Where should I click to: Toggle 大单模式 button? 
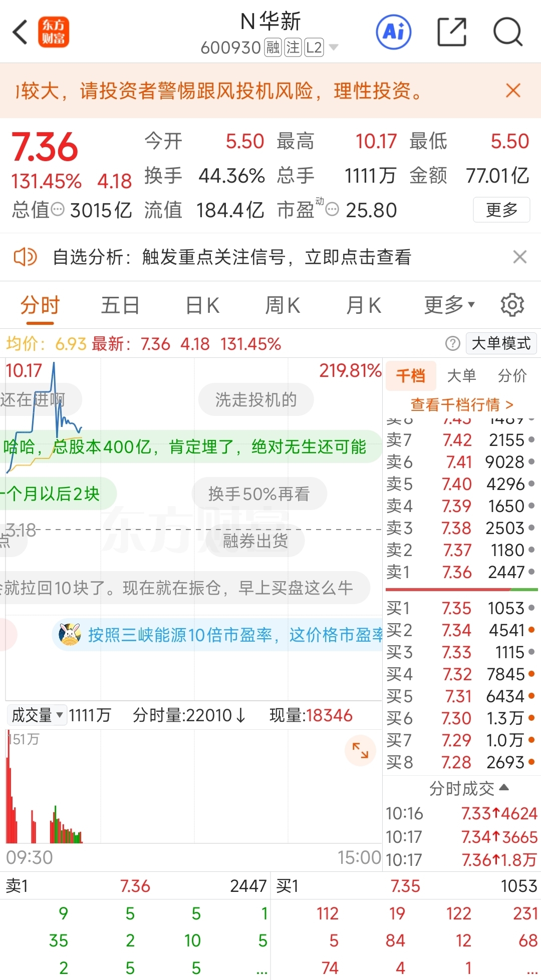pyautogui.click(x=501, y=343)
